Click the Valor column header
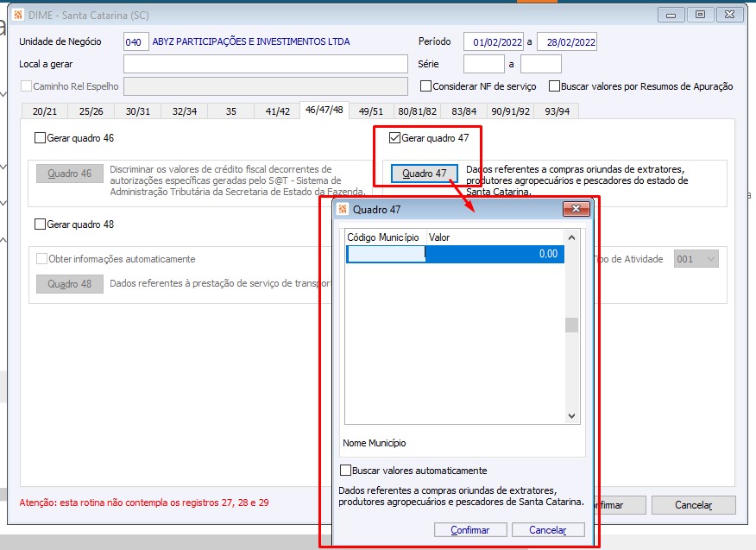Image resolution: width=756 pixels, height=550 pixels. pyautogui.click(x=495, y=237)
